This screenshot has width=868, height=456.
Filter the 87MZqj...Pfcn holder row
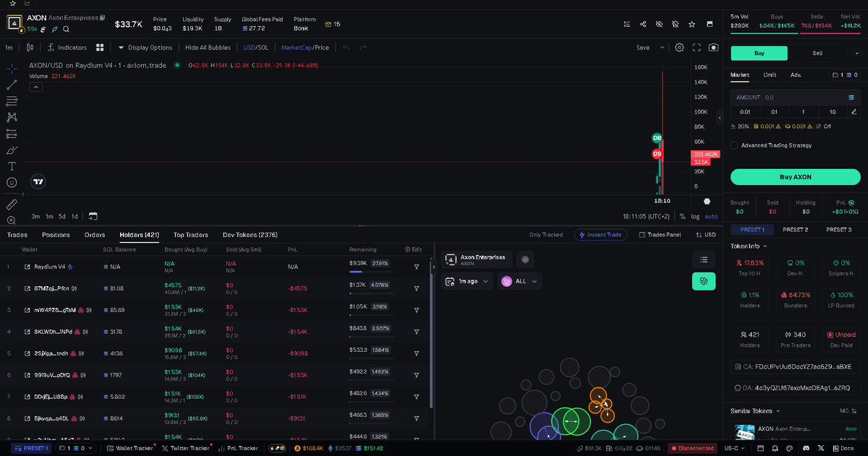417,288
